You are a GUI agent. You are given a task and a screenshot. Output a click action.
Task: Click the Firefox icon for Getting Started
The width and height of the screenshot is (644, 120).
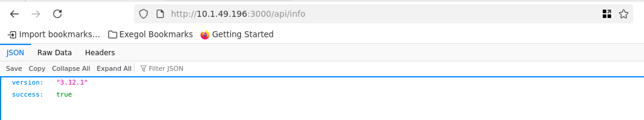tap(205, 35)
